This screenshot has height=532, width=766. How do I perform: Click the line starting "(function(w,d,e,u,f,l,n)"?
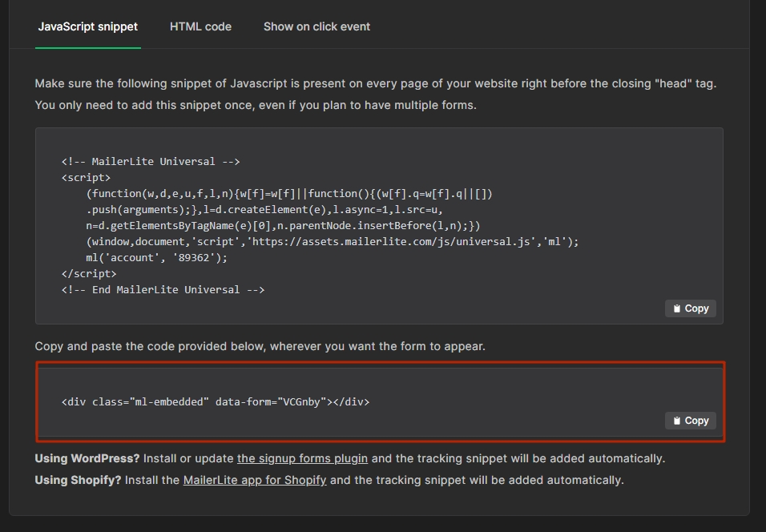[289, 194]
